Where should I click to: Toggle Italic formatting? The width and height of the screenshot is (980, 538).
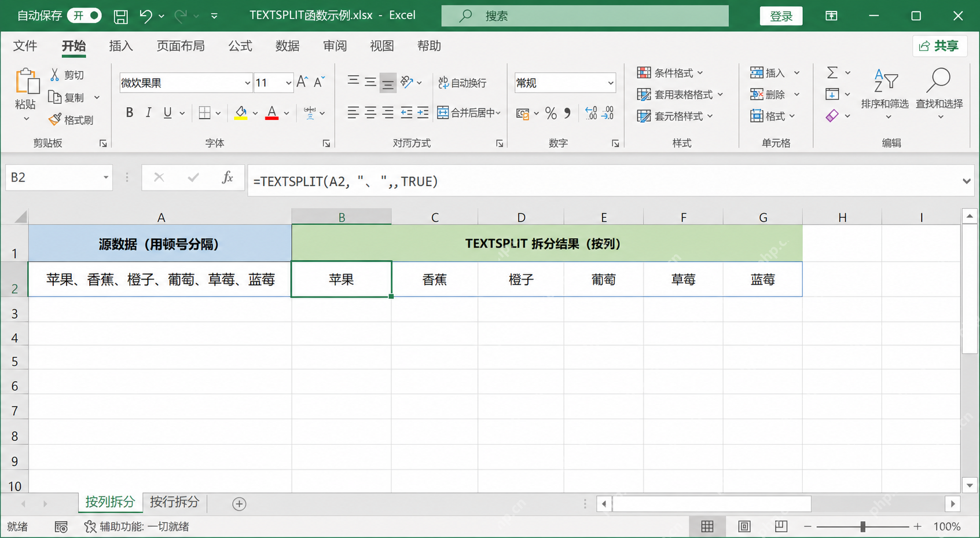pyautogui.click(x=149, y=113)
